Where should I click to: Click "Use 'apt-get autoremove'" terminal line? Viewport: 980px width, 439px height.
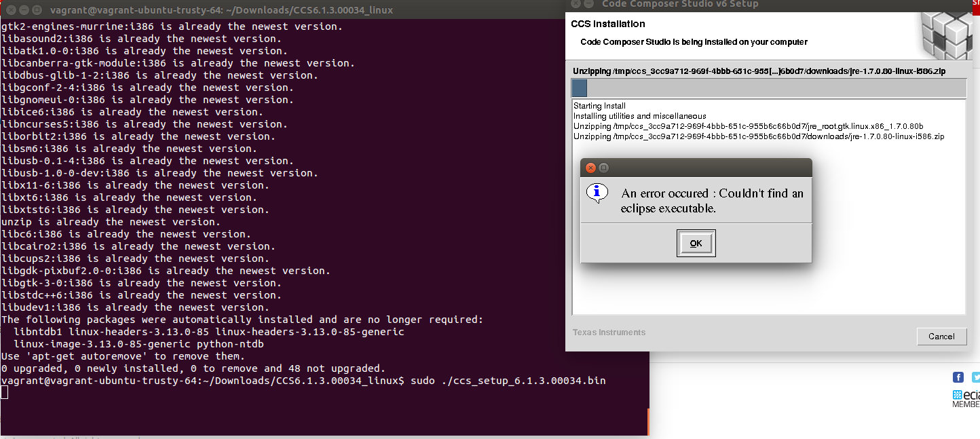(x=123, y=356)
